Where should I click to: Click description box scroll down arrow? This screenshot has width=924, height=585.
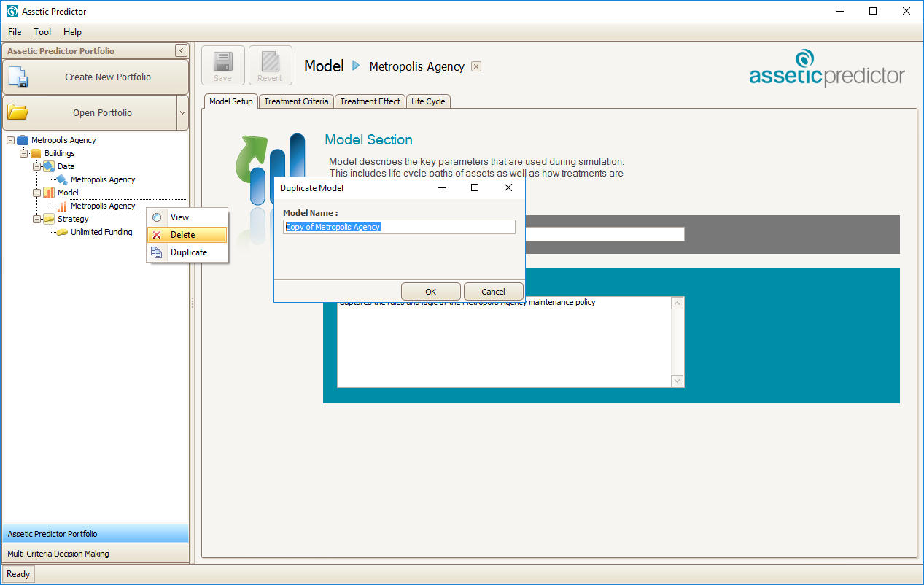(x=677, y=381)
